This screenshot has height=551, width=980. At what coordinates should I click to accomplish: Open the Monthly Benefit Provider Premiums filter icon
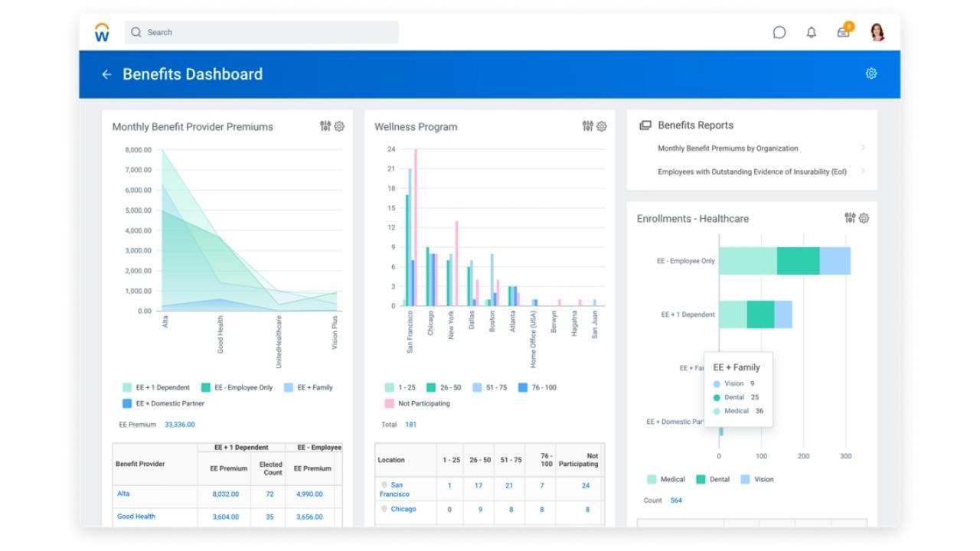pyautogui.click(x=325, y=126)
